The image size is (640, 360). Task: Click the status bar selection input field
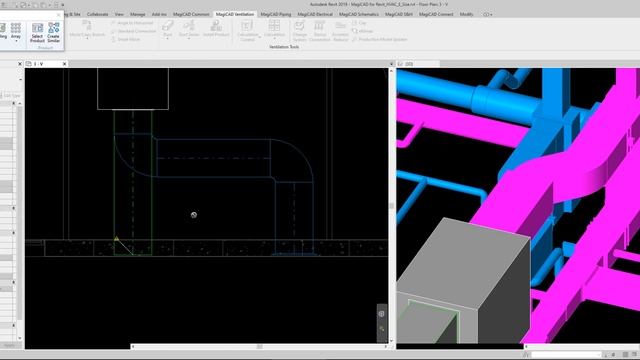pos(566,355)
